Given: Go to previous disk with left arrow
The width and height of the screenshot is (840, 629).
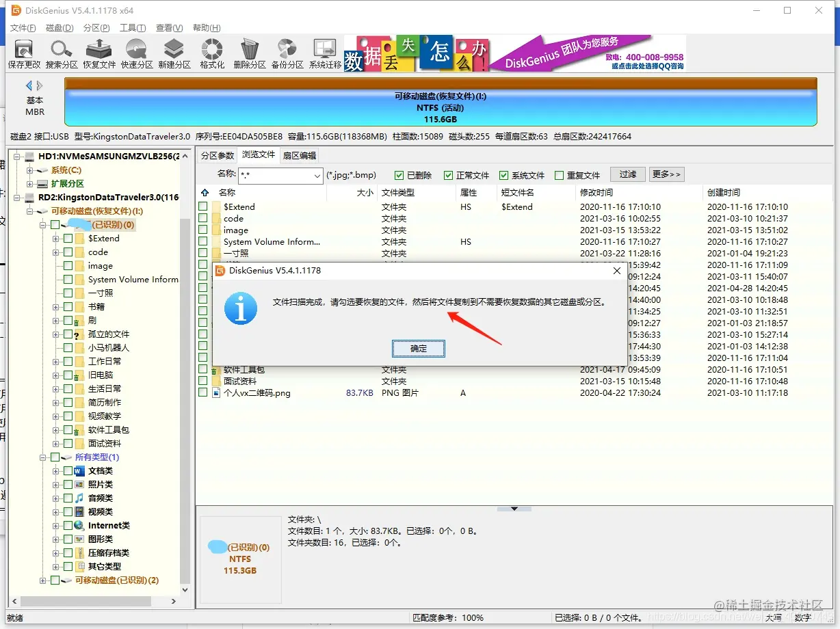Looking at the screenshot, I should coord(29,85).
